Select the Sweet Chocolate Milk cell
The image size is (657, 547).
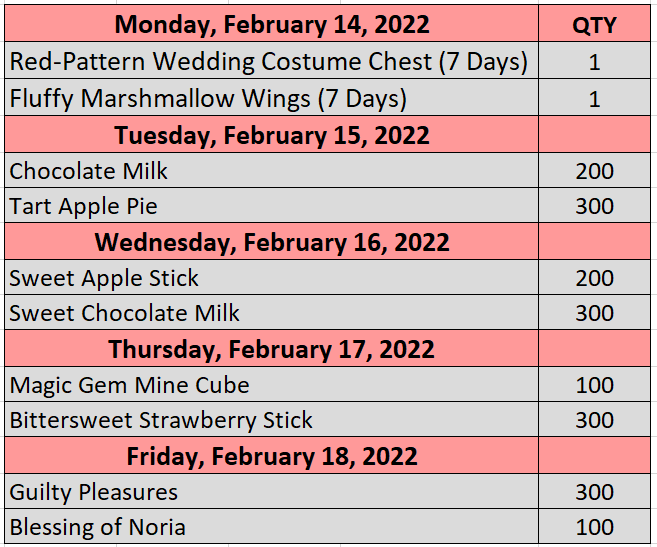[125, 313]
